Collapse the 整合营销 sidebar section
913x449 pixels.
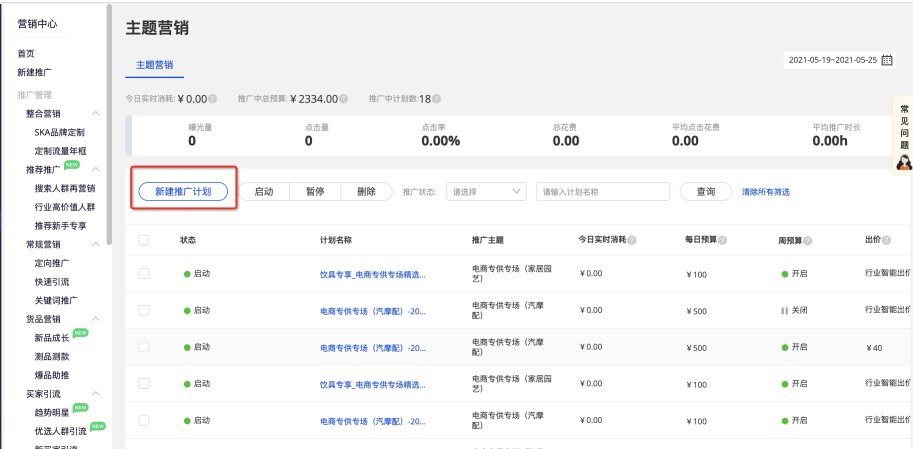96,114
